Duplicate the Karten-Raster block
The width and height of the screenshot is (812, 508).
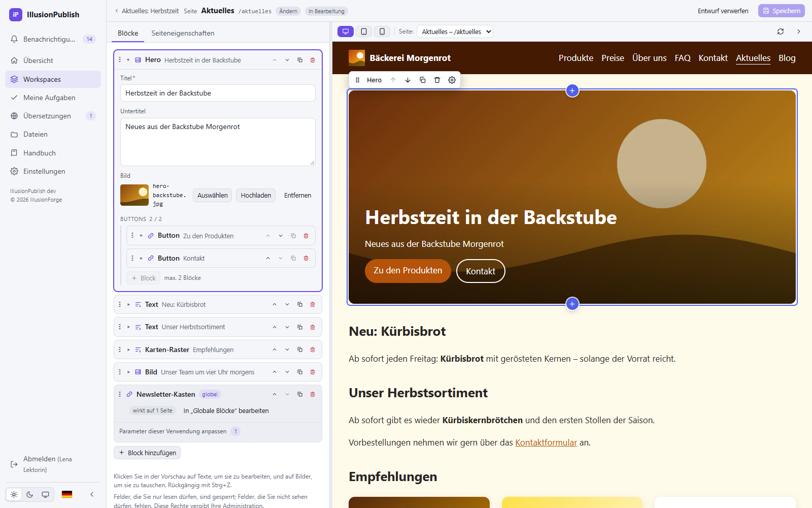(300, 350)
